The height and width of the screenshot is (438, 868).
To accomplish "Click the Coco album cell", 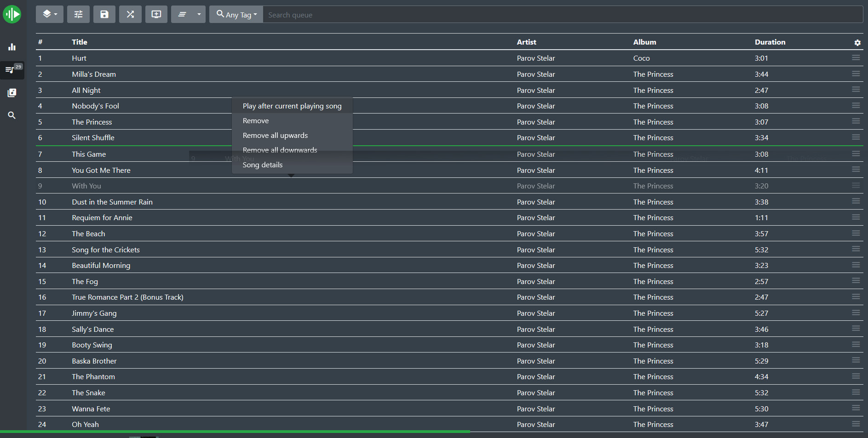I will [642, 58].
